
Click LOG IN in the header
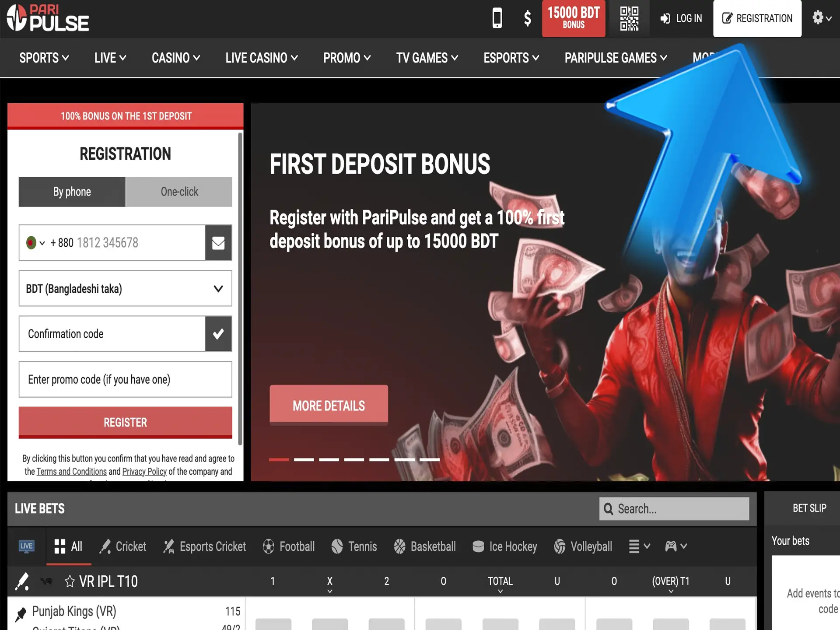[x=681, y=18]
